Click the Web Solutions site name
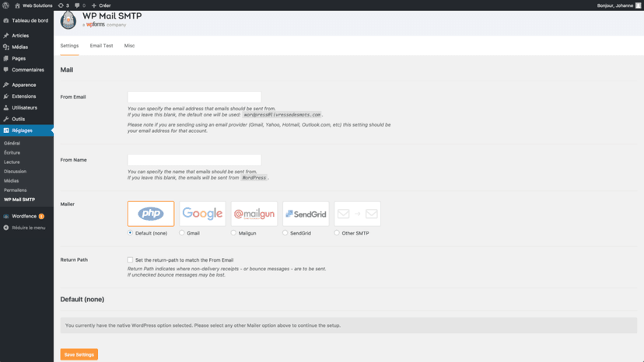 tap(37, 5)
